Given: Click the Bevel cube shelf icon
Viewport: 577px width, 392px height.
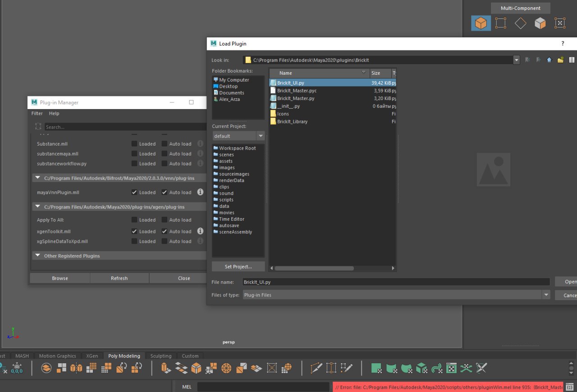Looking at the screenshot, I should tap(196, 368).
